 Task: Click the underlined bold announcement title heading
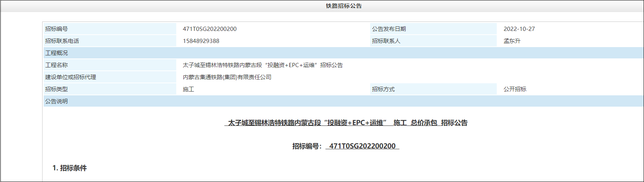tap(346, 123)
